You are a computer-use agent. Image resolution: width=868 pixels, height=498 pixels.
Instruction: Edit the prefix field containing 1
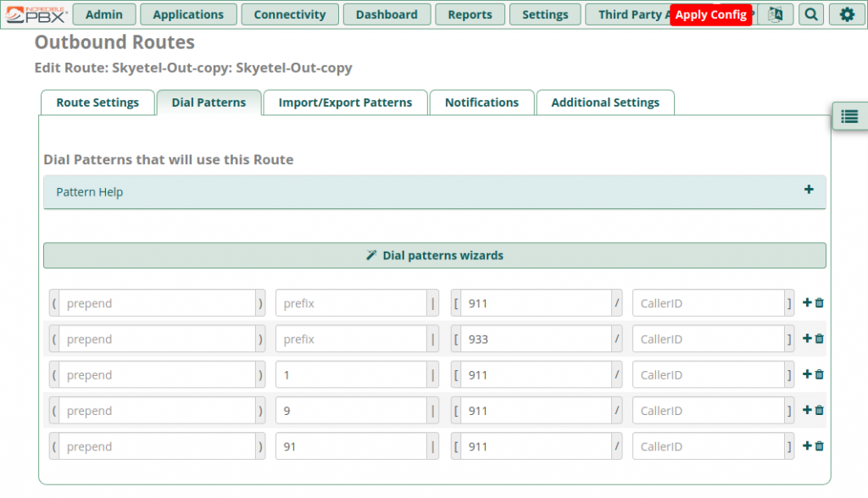351,374
